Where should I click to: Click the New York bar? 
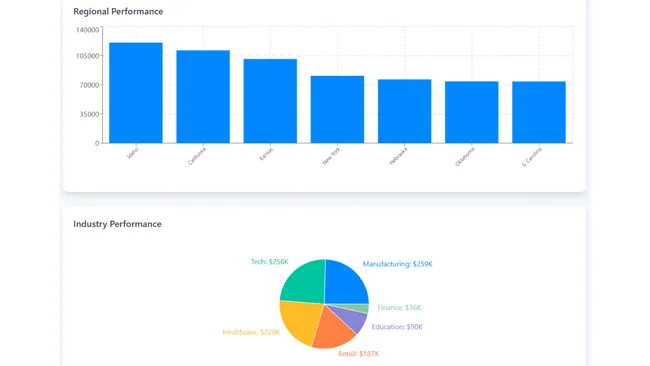[x=337, y=109]
